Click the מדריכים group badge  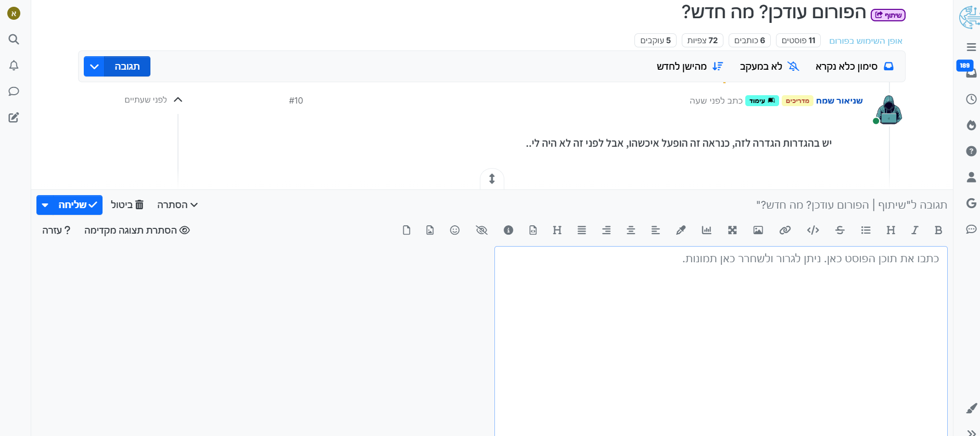pos(797,101)
